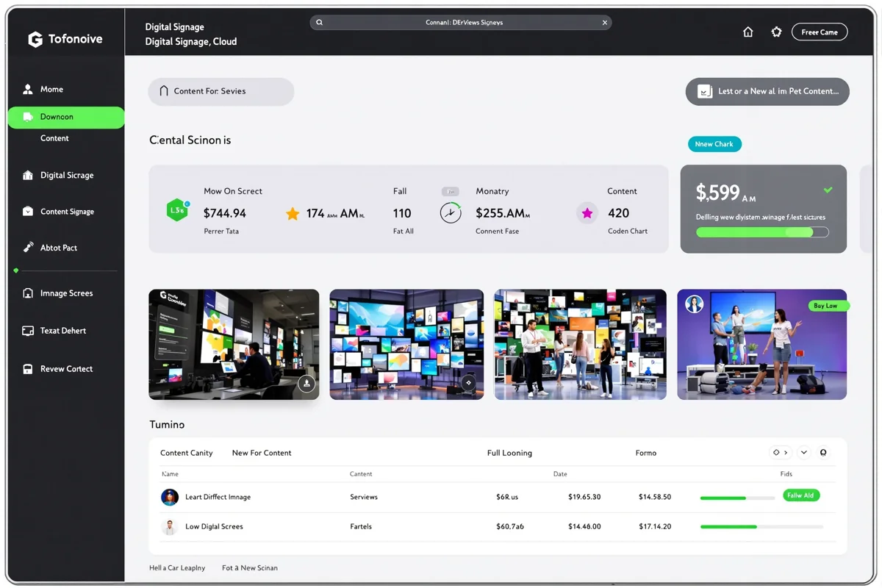Screen dimensions: 882x588
Task: Click the magenta star Content icon
Action: point(587,213)
